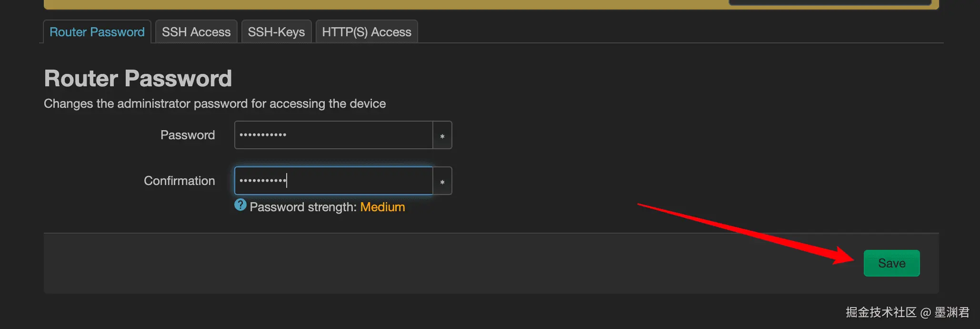Click the dark button inside yellow banner

pos(830,2)
